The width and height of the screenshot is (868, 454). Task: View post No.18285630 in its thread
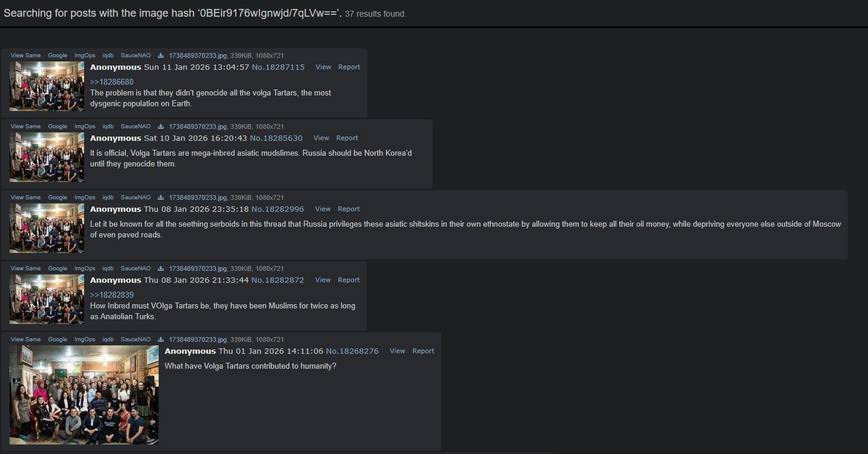[321, 138]
